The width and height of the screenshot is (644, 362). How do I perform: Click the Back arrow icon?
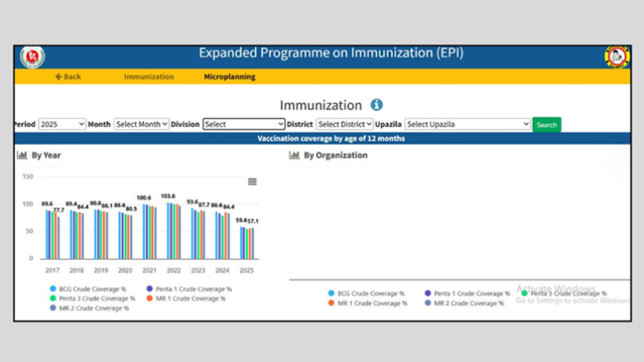click(x=59, y=77)
